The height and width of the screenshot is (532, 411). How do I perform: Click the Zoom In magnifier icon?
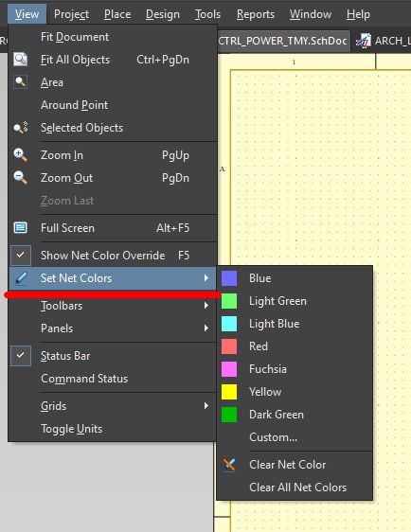coord(21,154)
